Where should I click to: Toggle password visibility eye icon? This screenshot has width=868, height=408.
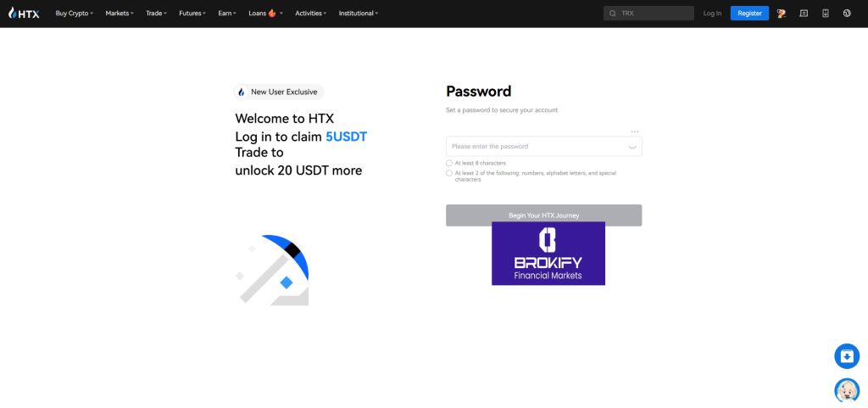pos(632,147)
